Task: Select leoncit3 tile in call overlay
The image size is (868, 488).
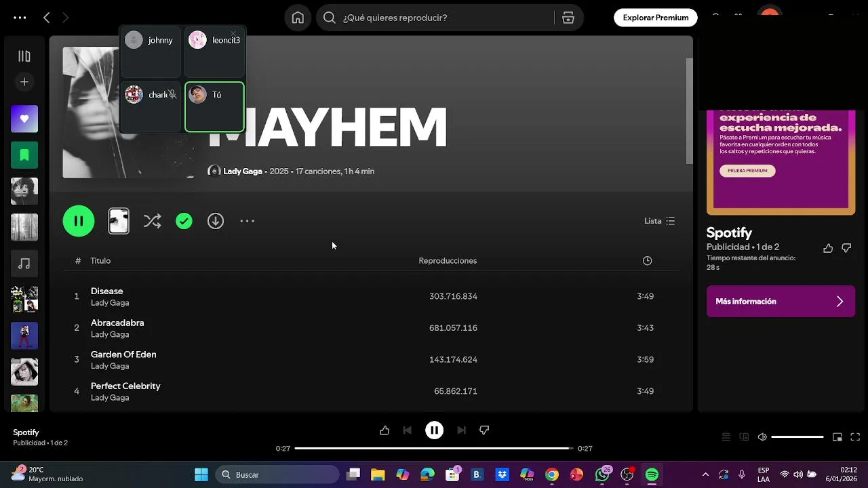Action: [214, 52]
